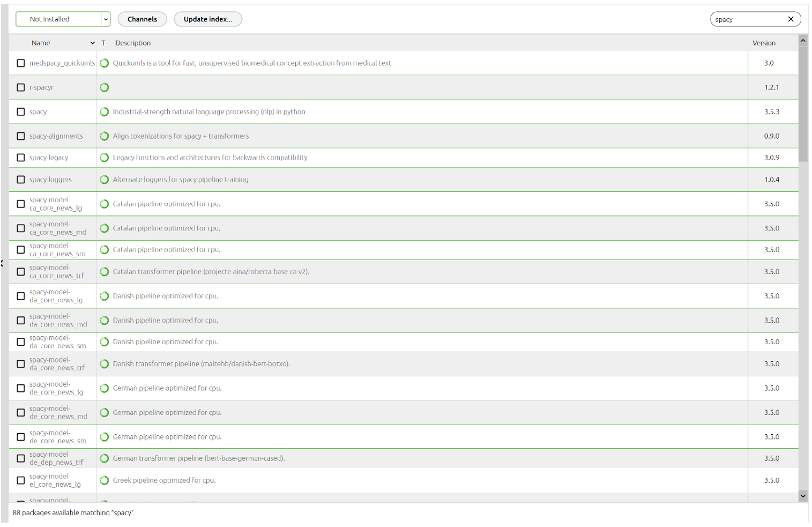
Task: Check spacy-model-de_core_news_sm checkbox
Action: click(21, 437)
